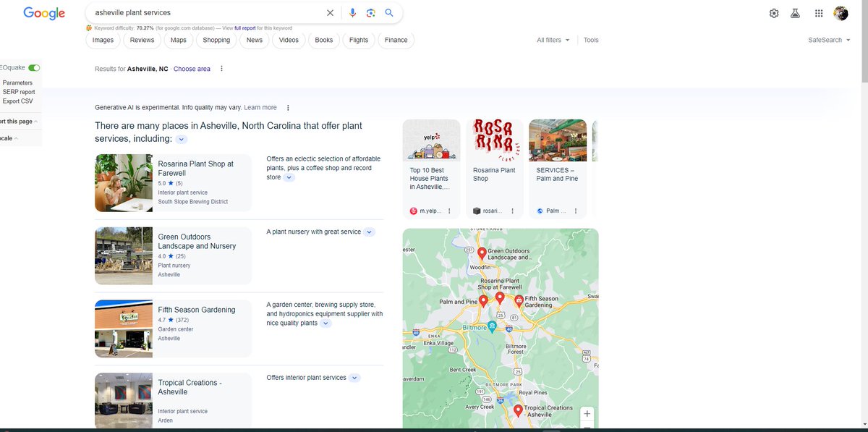Click Tropical Creations map pin
The image size is (868, 432).
click(518, 411)
